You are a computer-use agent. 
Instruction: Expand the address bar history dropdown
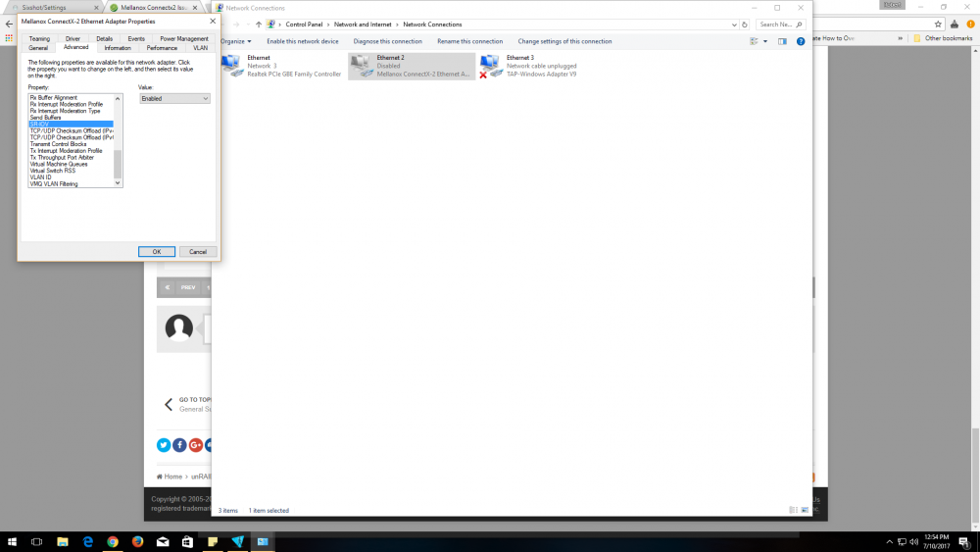click(734, 25)
